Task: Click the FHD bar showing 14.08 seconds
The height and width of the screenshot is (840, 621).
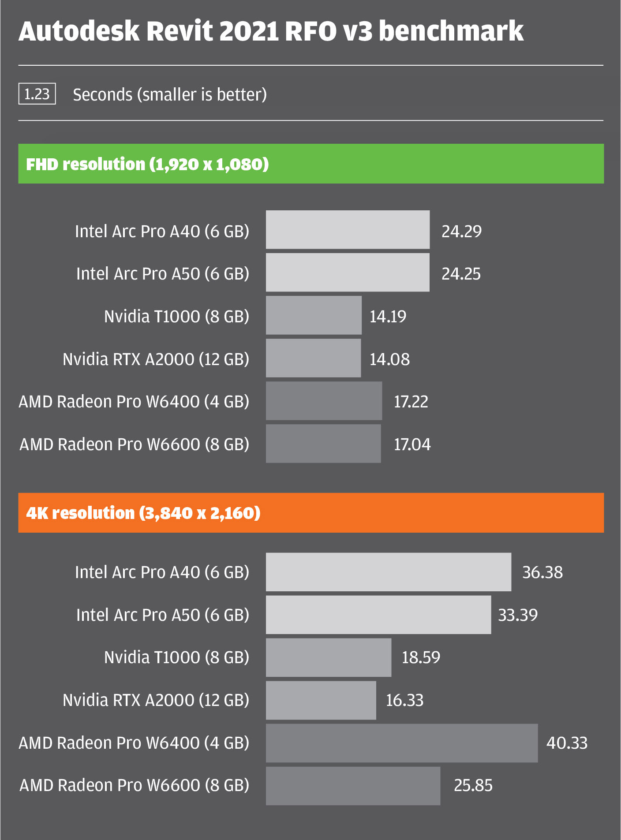Action: pos(313,358)
